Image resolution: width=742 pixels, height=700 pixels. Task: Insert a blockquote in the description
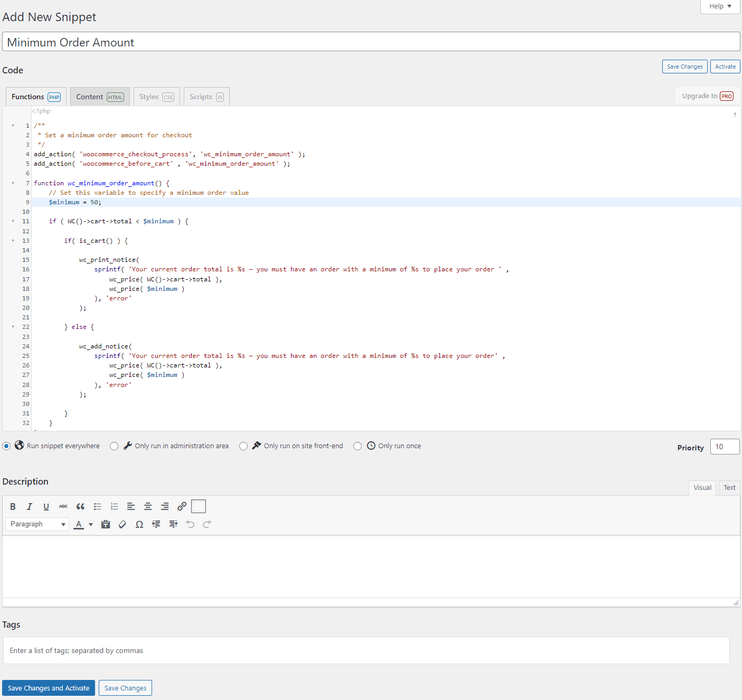(x=80, y=506)
